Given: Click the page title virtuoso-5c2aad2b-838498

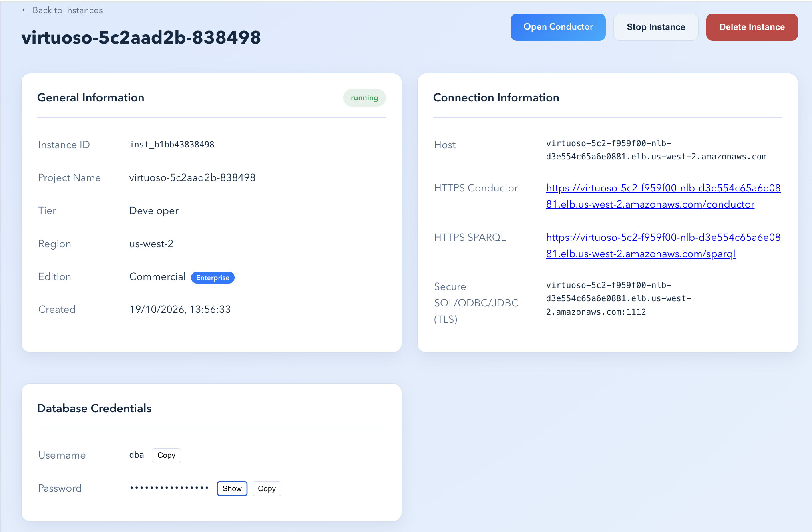Looking at the screenshot, I should pos(141,37).
